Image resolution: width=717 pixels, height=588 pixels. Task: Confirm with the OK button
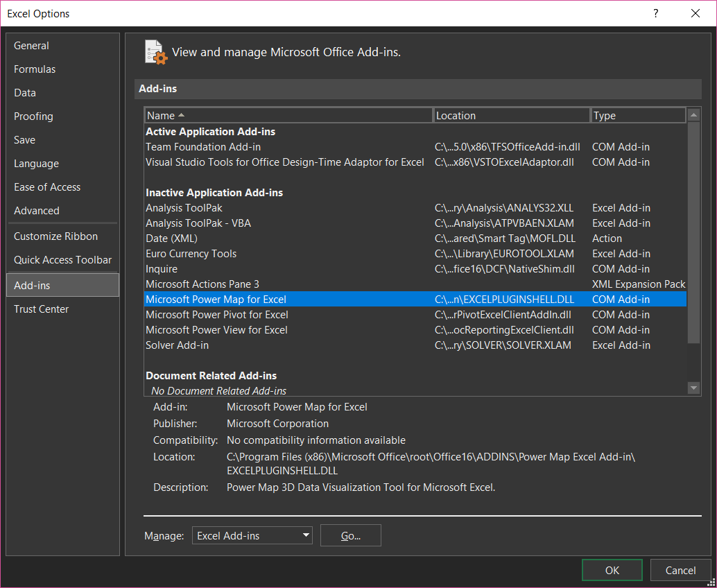[x=612, y=570]
